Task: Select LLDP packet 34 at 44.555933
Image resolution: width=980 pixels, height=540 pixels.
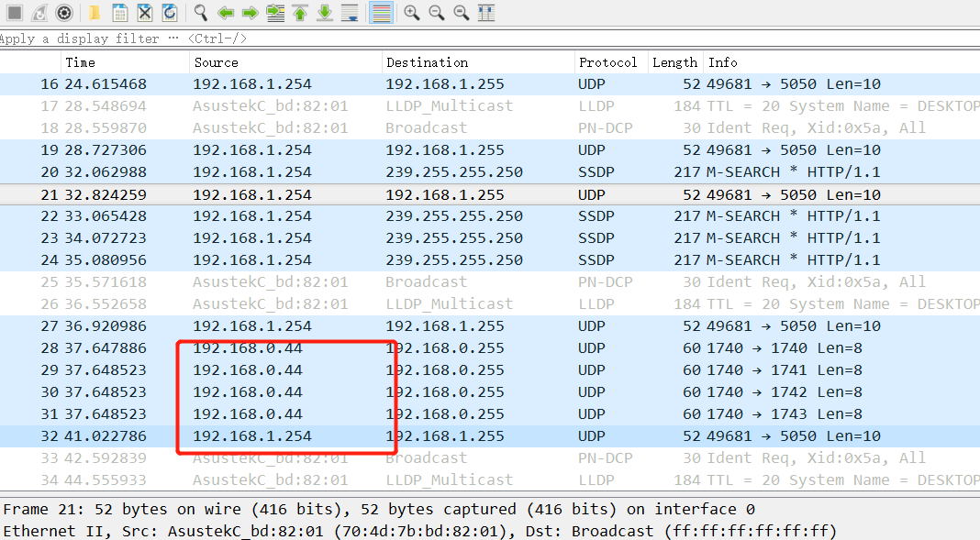Action: click(490, 479)
